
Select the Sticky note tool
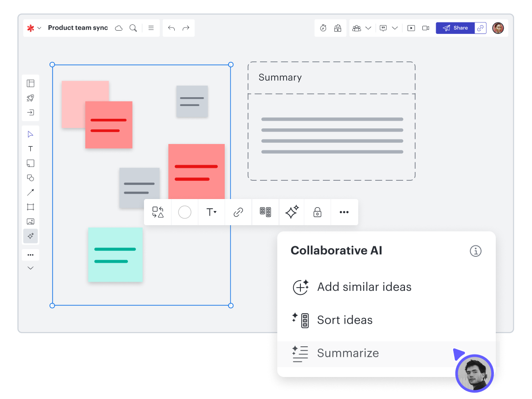click(30, 163)
